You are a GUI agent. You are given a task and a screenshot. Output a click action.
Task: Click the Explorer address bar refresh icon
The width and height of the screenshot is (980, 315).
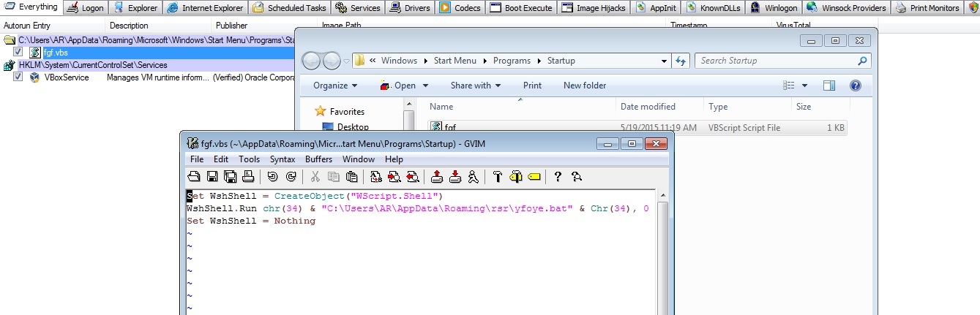(x=681, y=61)
